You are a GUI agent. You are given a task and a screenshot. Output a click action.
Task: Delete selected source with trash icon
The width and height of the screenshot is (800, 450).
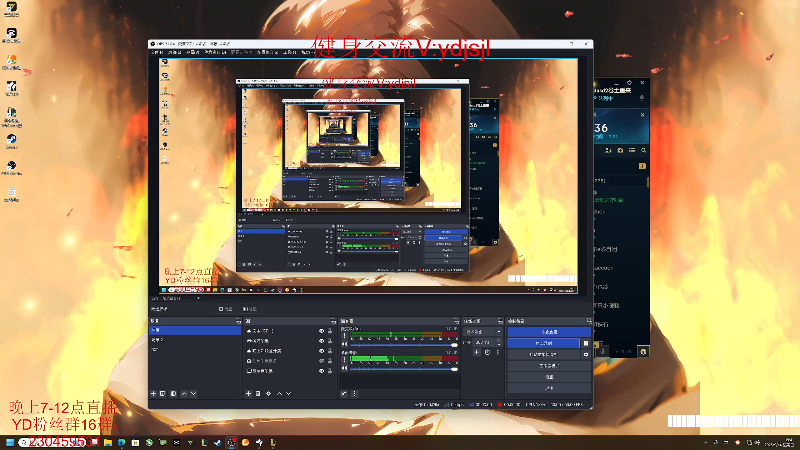(x=258, y=393)
